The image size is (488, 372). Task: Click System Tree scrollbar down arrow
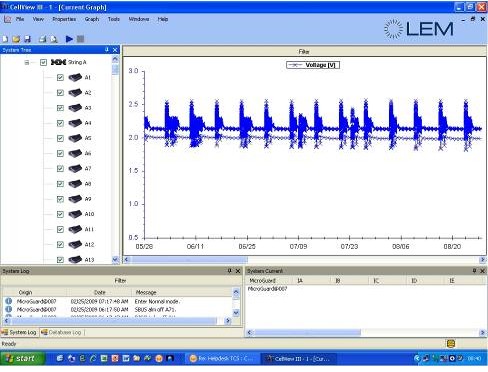click(x=115, y=260)
